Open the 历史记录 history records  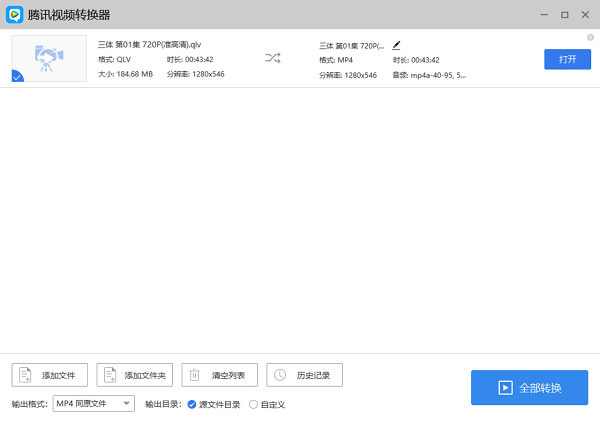[305, 375]
